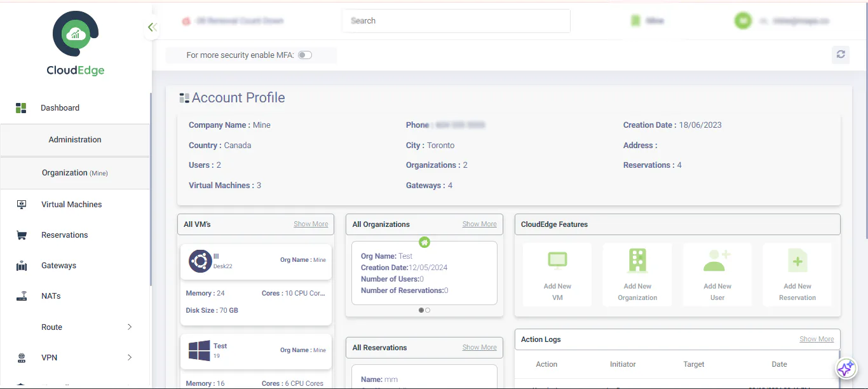The image size is (868, 389).
Task: Click the Dashboard grid icon
Action: [21, 108]
